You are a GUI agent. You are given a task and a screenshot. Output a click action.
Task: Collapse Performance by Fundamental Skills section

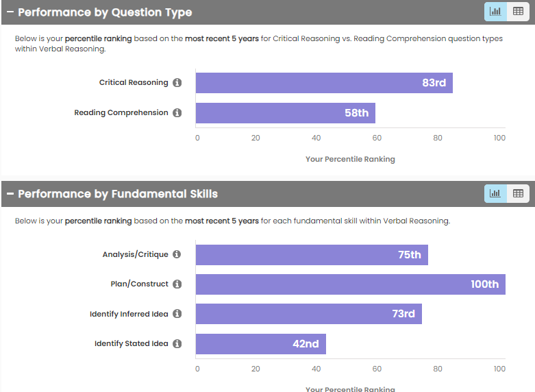point(10,194)
